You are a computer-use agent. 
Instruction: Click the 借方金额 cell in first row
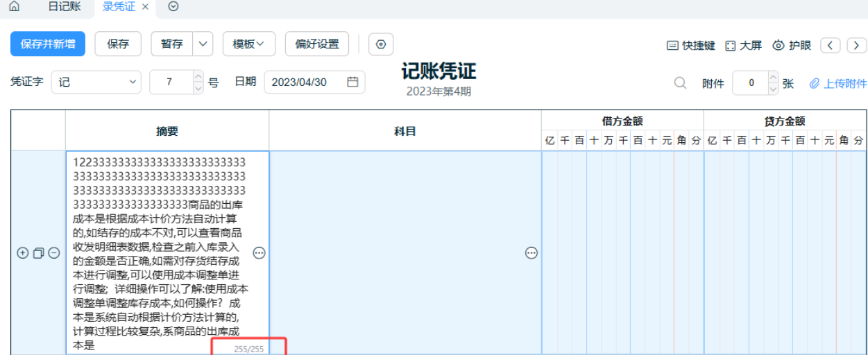(622, 253)
